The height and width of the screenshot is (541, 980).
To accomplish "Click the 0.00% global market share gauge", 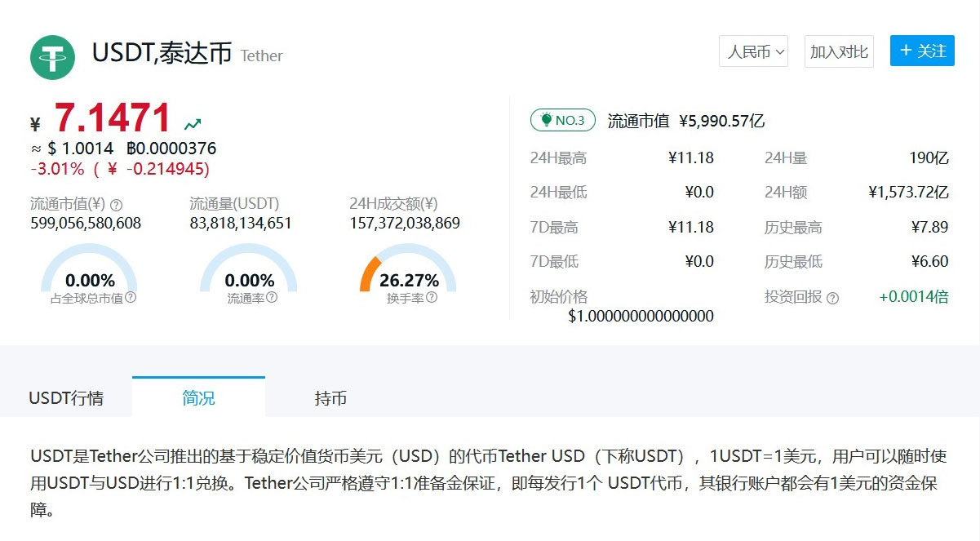I will (89, 272).
